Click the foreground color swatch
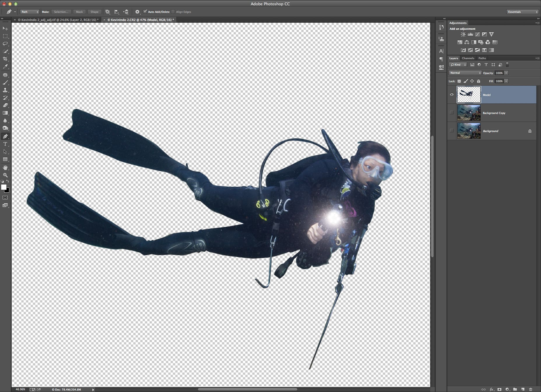The width and height of the screenshot is (541, 392). pyautogui.click(x=3, y=187)
